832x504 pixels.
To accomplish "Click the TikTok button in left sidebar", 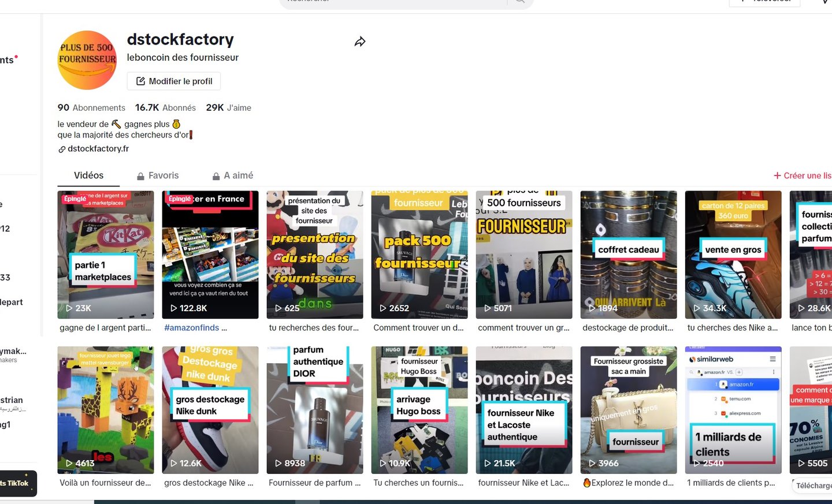I will pos(17,483).
